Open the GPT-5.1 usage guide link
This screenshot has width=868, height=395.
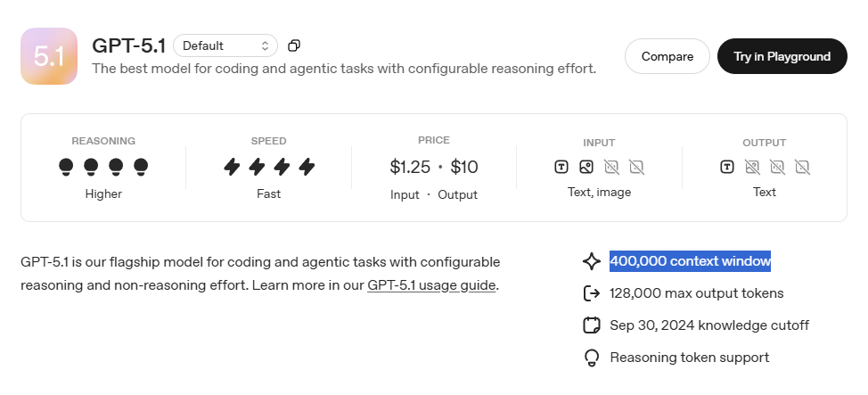tap(431, 285)
